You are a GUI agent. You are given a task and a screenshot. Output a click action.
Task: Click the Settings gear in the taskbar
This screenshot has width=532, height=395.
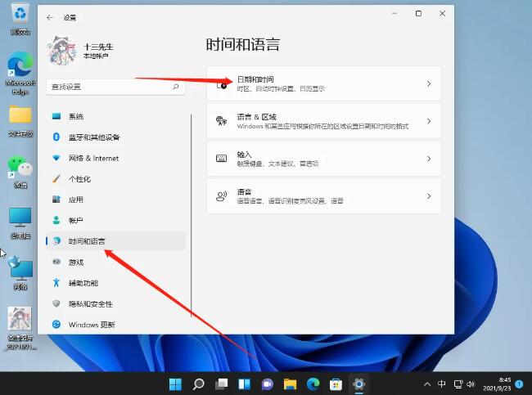(x=358, y=384)
